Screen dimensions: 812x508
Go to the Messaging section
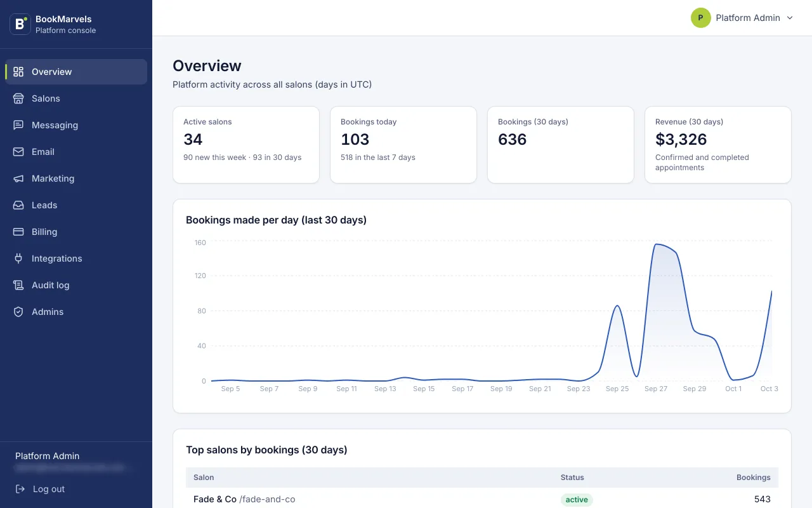[76, 125]
